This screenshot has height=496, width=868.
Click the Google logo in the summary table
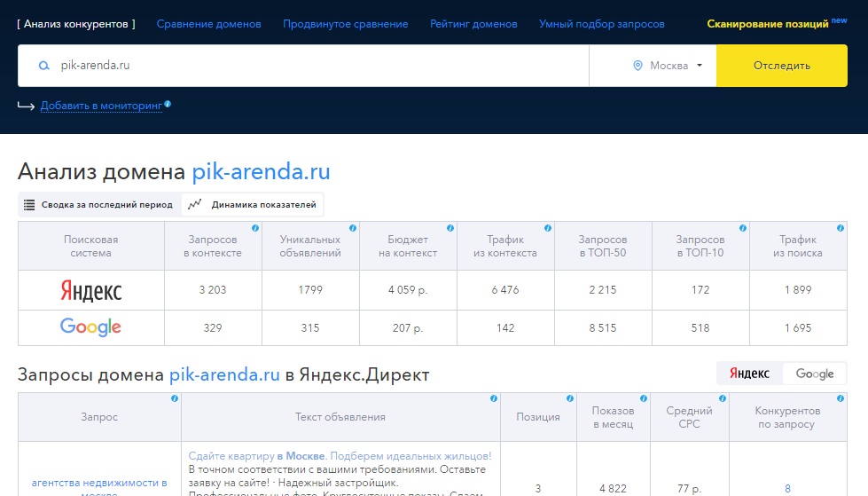click(90, 327)
